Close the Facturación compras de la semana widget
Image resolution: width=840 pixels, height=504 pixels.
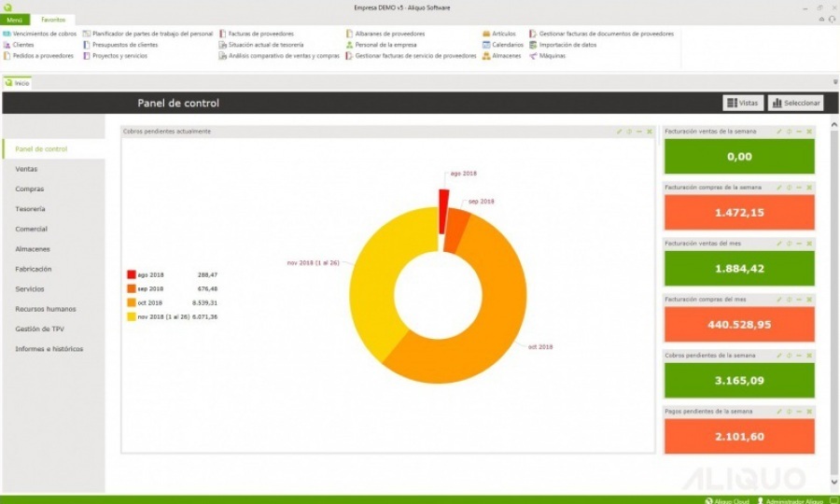pyautogui.click(x=809, y=188)
